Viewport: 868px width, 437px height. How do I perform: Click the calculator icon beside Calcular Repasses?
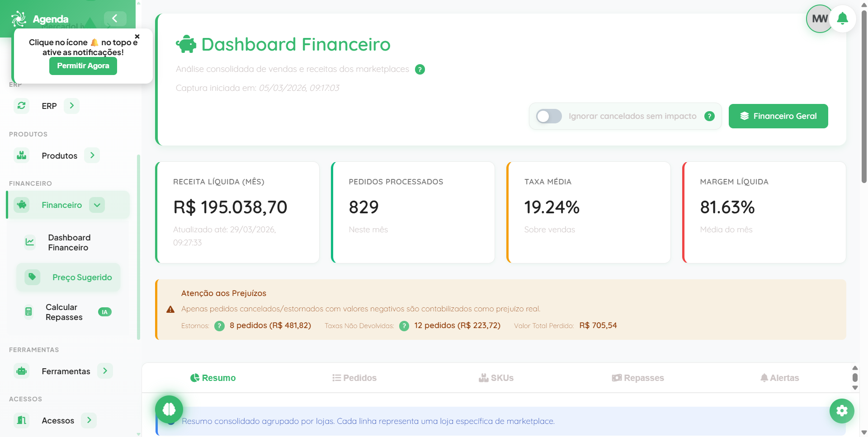pos(28,312)
